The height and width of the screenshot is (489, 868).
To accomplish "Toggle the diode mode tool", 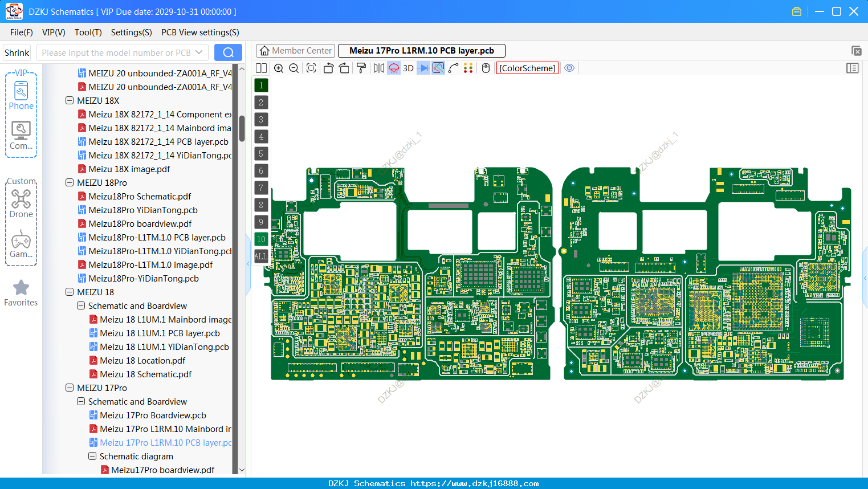I will pyautogui.click(x=423, y=68).
